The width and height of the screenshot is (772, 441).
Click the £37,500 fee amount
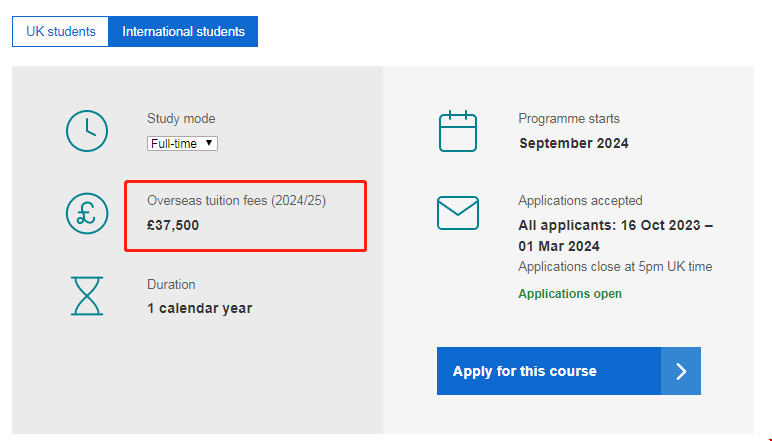pyautogui.click(x=173, y=225)
